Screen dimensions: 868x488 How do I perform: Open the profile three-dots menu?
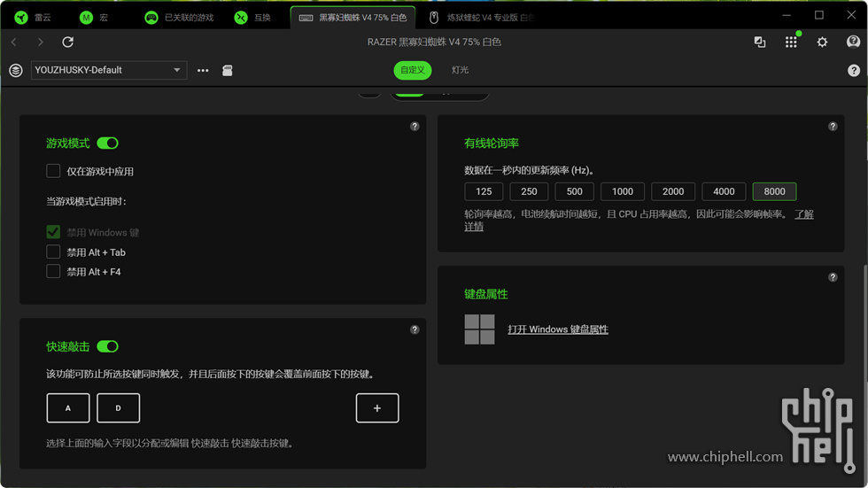point(203,70)
